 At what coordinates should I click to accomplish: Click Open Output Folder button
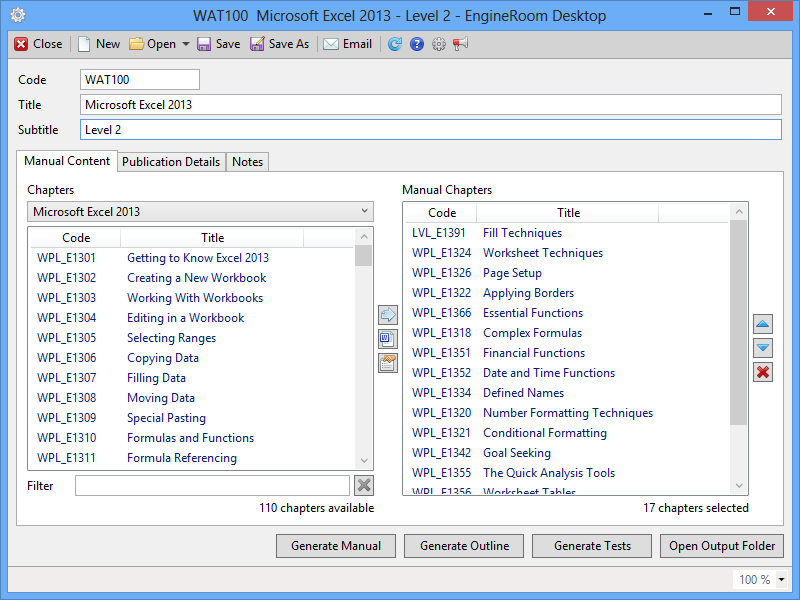[722, 546]
